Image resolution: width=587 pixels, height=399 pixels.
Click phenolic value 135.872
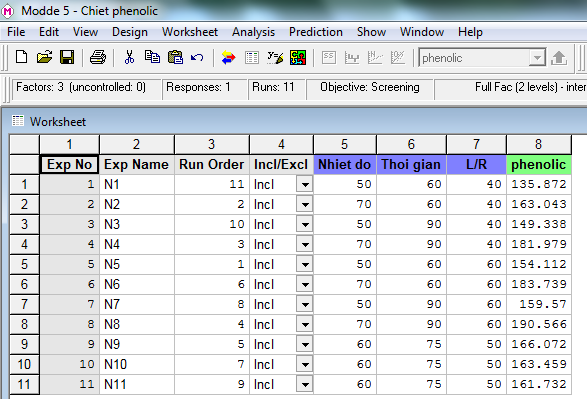pos(539,184)
